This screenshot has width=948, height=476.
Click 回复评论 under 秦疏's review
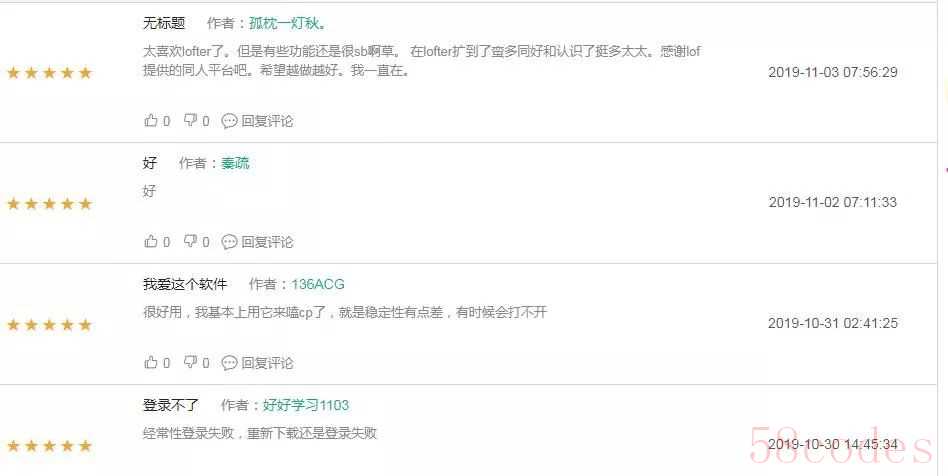pos(267,242)
